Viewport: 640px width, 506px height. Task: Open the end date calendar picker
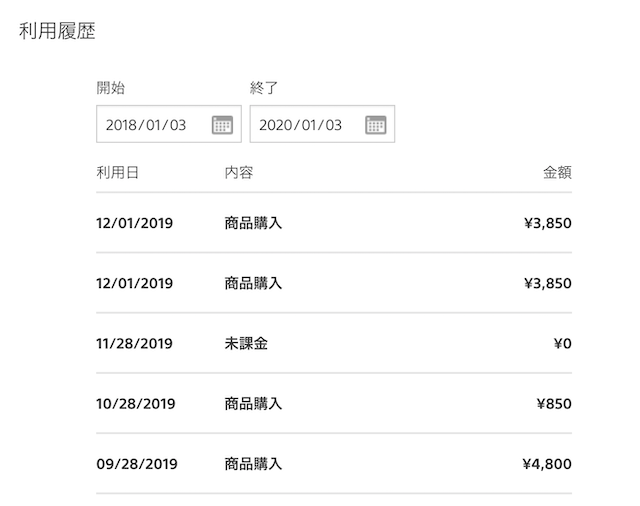click(x=375, y=125)
